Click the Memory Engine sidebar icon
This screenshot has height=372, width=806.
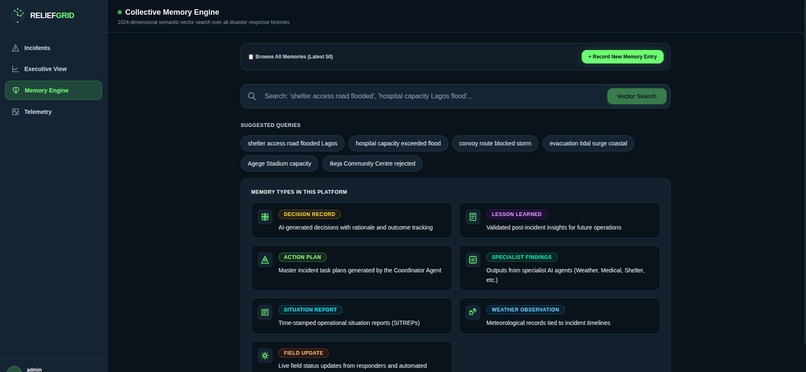pos(15,90)
